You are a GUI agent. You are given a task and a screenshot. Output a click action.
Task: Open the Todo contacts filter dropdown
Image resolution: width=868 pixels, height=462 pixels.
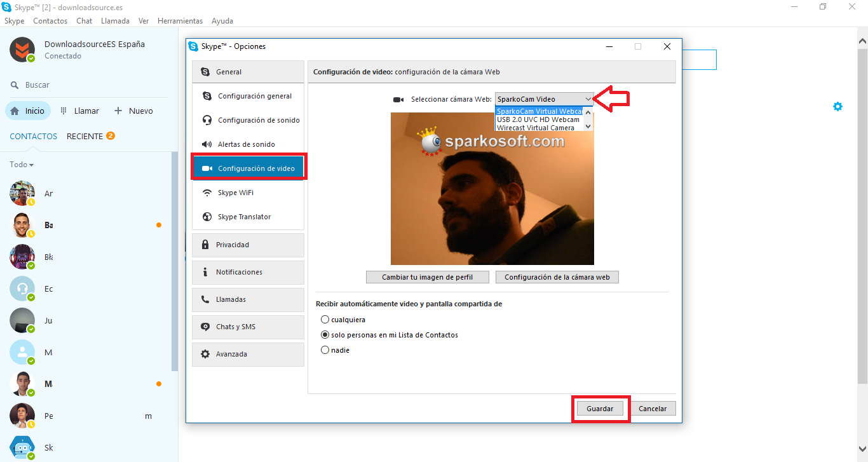(x=22, y=165)
